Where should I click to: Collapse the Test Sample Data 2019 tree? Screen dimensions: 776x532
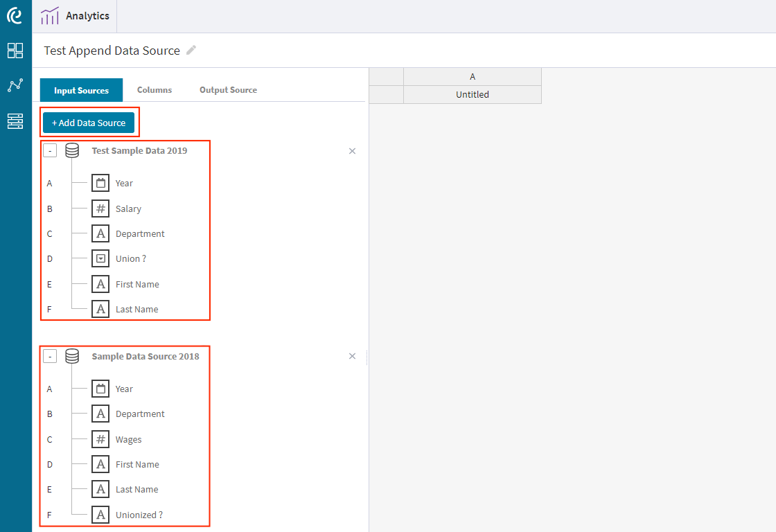49,150
